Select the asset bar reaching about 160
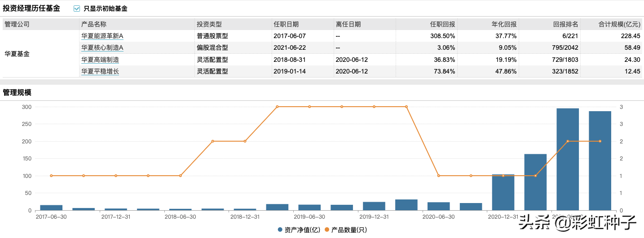This screenshot has width=644, height=238. [x=535, y=182]
